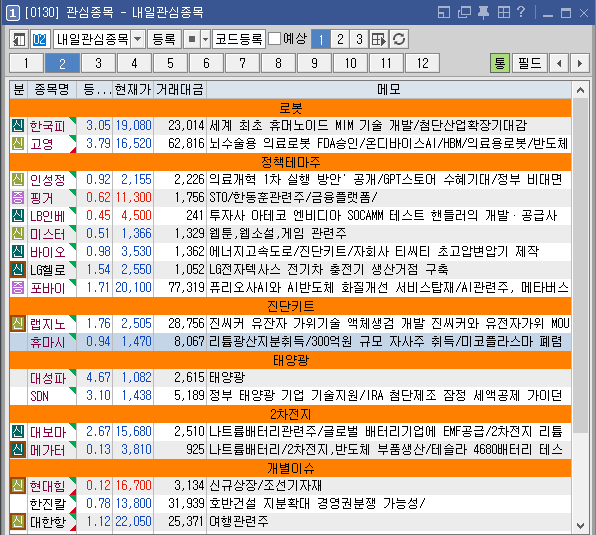Click the 신 icon beside 미스터
This screenshot has width=596, height=535.
(18, 233)
